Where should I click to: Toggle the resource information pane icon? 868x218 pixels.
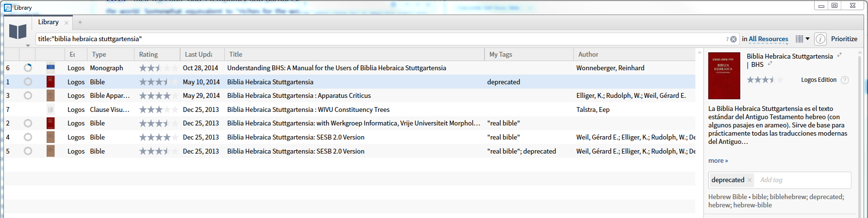coord(820,39)
